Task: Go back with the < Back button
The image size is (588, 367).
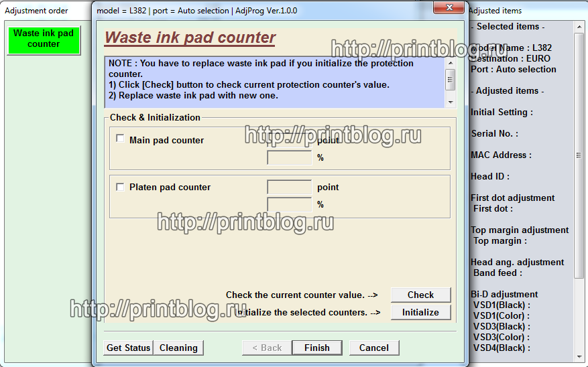Action: [267, 348]
